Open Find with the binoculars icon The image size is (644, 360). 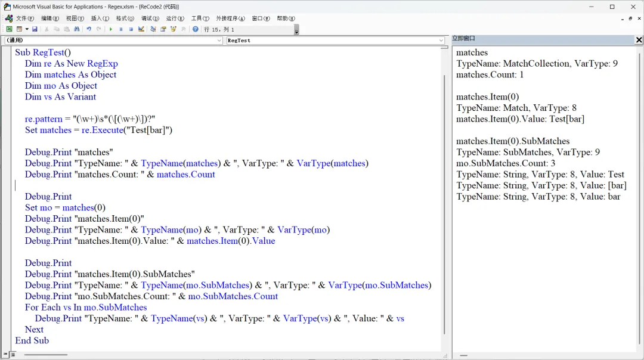(x=77, y=29)
